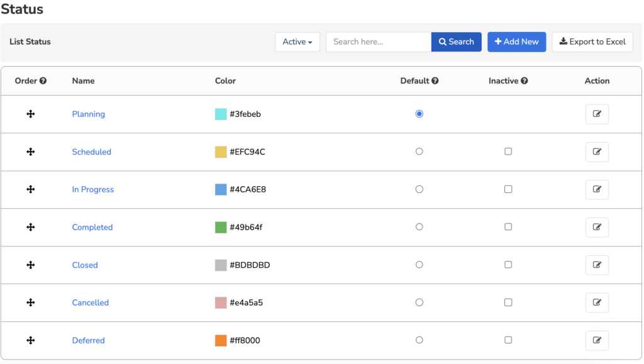Select Planning as default status
Image resolution: width=644 pixels, height=364 pixels.
pyautogui.click(x=419, y=114)
